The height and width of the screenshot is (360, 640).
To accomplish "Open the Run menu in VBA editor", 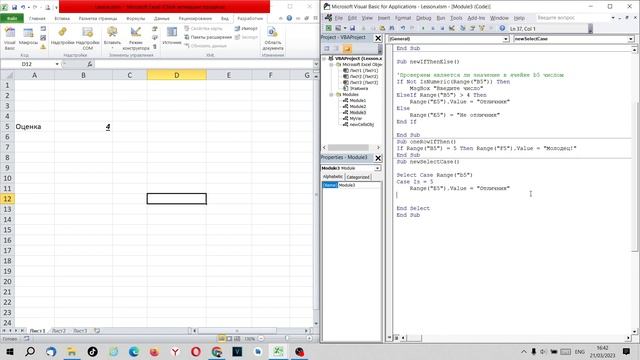I will pyautogui.click(x=441, y=18).
